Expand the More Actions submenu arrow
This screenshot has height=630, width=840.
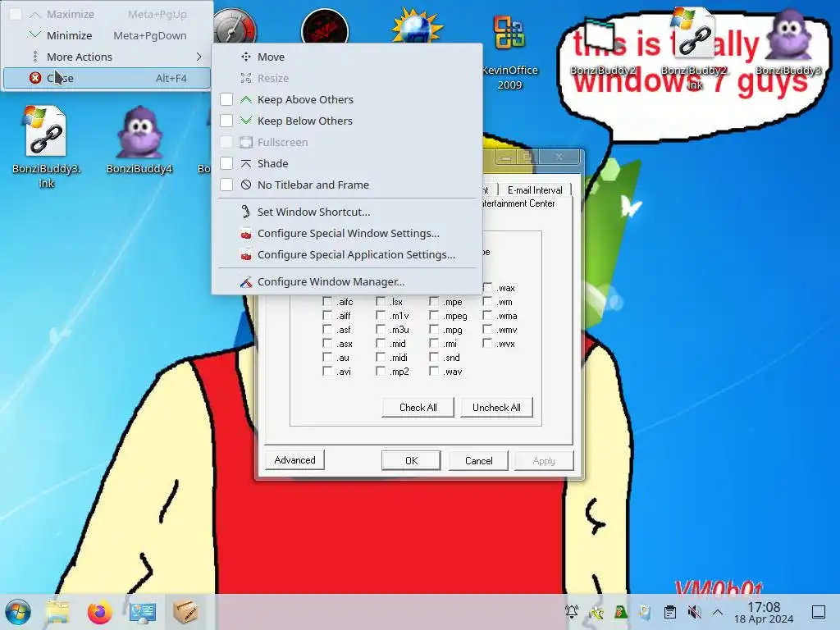pyautogui.click(x=199, y=57)
